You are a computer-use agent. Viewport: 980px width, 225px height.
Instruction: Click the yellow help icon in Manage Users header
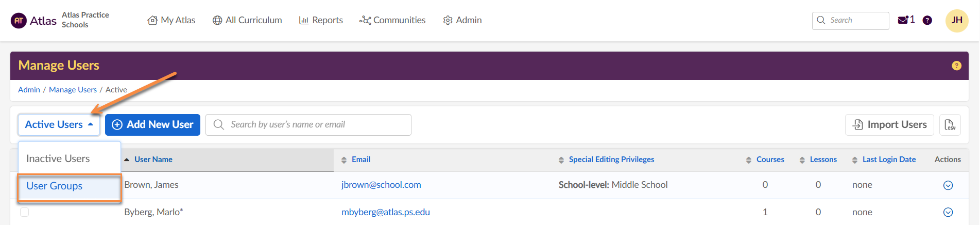coord(956,66)
